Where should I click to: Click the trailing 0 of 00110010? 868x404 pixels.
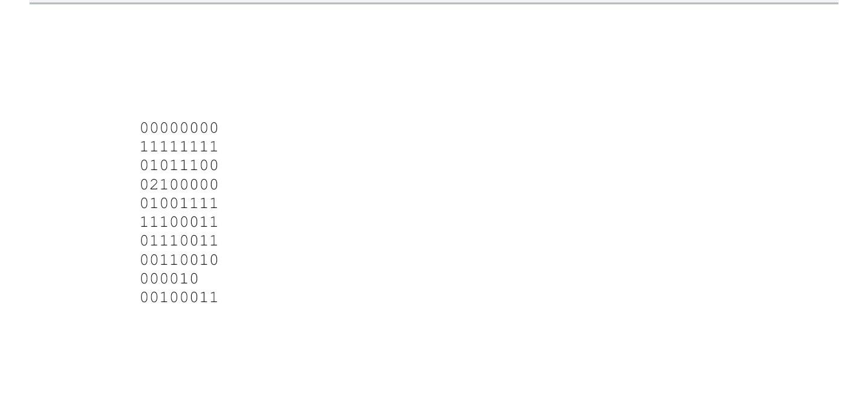click(x=213, y=260)
